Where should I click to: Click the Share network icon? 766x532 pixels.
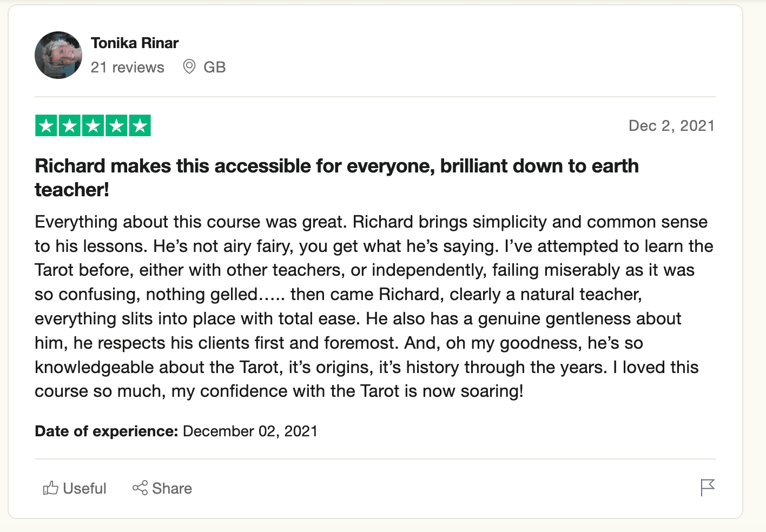[140, 488]
